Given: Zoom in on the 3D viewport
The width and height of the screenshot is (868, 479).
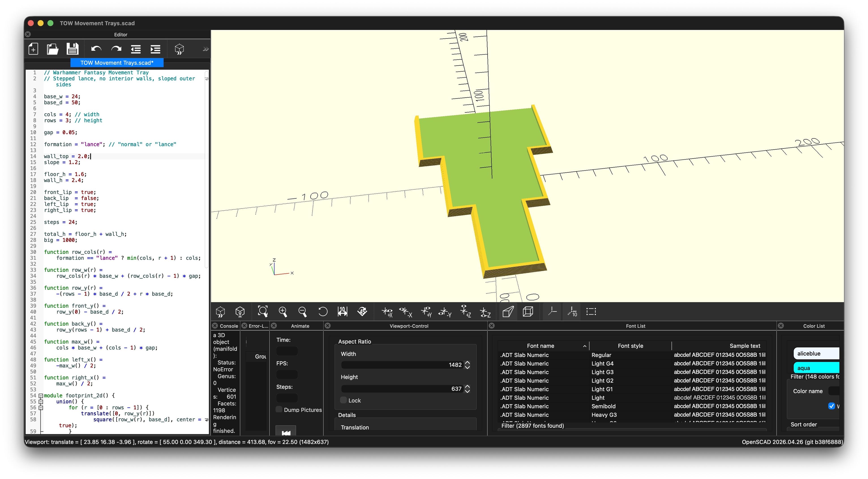Looking at the screenshot, I should 283,312.
